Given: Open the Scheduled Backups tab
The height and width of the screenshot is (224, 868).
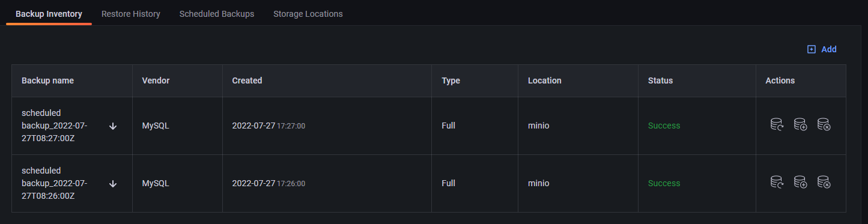Looking at the screenshot, I should [217, 14].
